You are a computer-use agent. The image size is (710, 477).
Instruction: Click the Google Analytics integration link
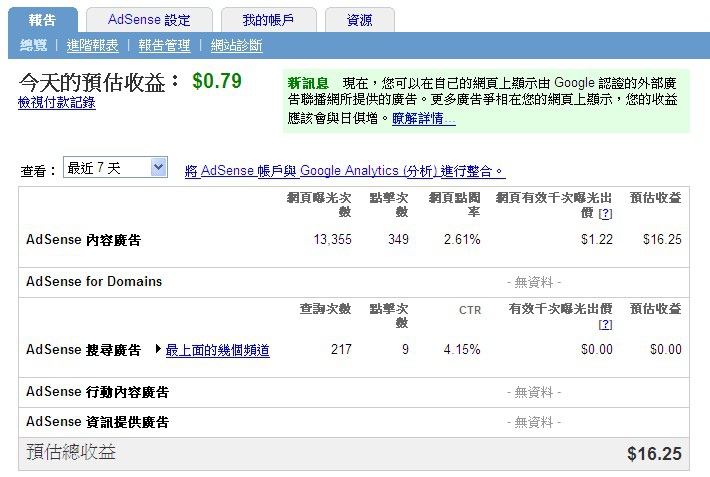(x=345, y=171)
